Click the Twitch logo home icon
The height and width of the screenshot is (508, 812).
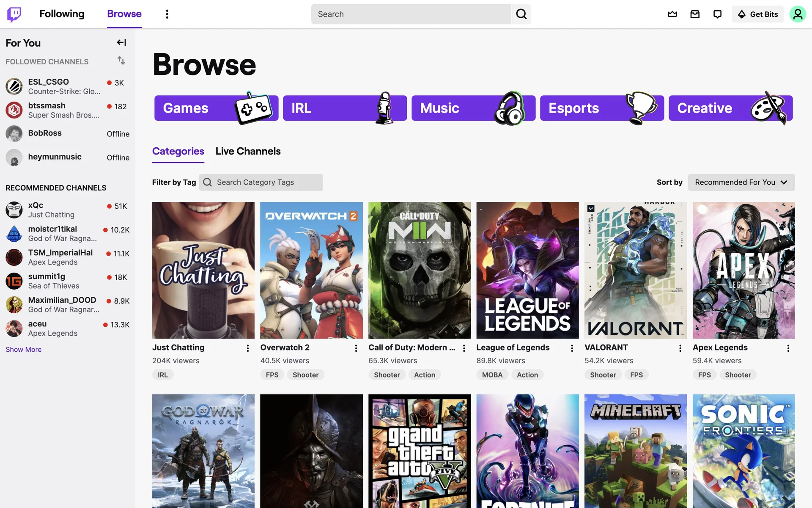[x=14, y=14]
